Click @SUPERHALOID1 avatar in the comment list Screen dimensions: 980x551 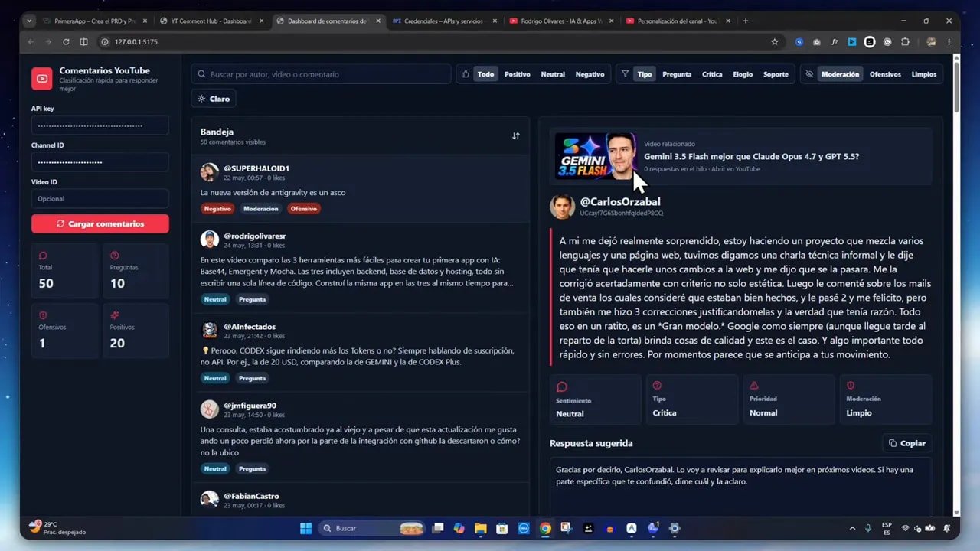tap(210, 172)
